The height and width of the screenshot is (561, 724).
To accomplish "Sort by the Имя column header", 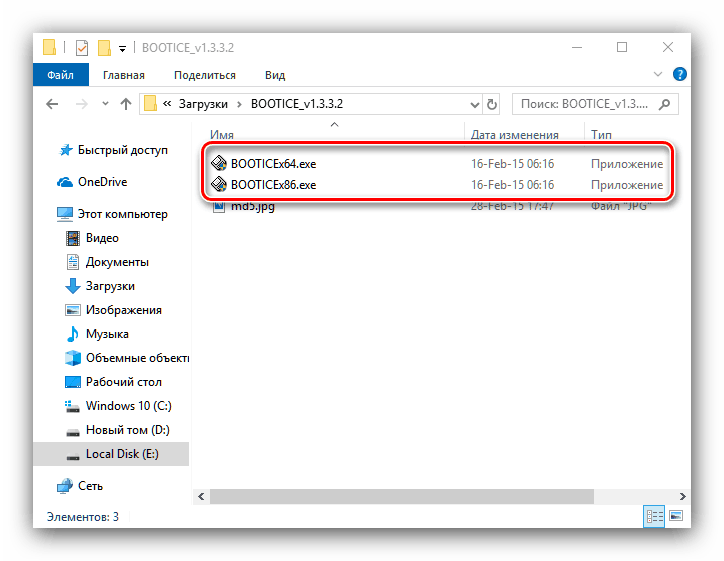I will click(x=222, y=135).
